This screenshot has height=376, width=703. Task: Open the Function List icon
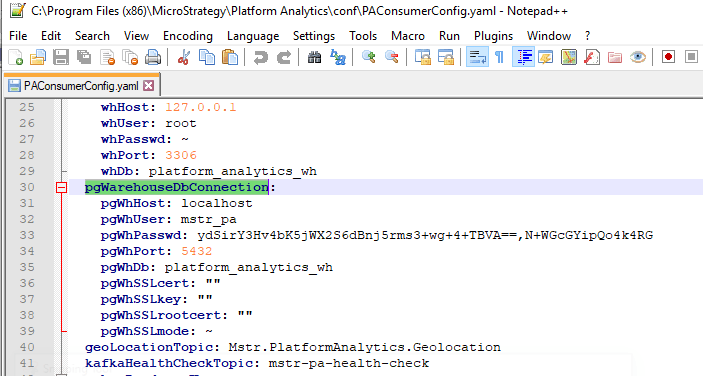[592, 57]
